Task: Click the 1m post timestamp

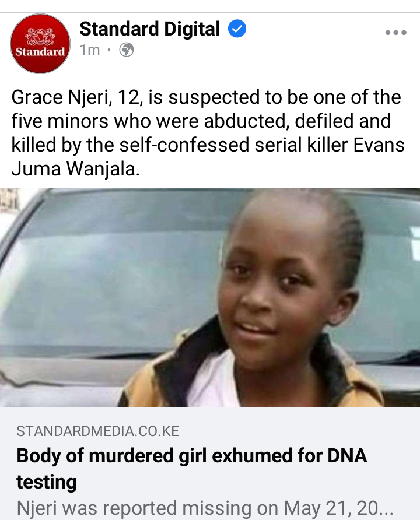Action: 90,50
